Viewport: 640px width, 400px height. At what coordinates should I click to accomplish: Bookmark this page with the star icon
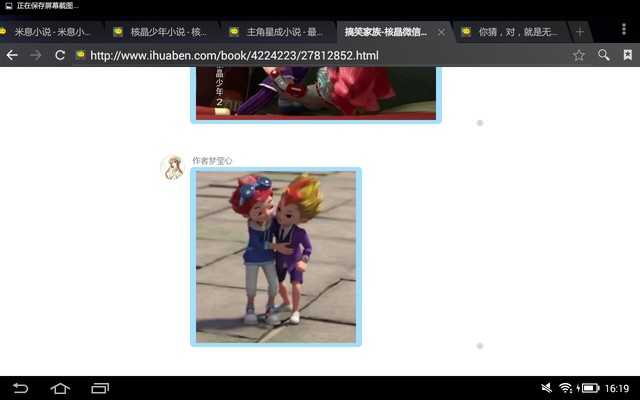pyautogui.click(x=579, y=55)
